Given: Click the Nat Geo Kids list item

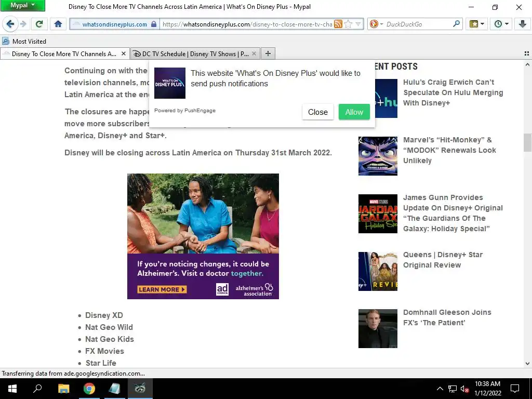Looking at the screenshot, I should [109, 339].
